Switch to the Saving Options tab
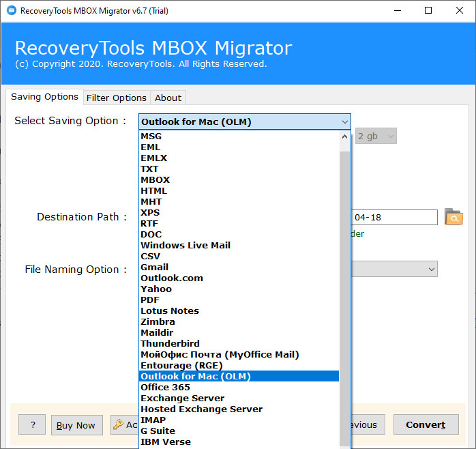The width and height of the screenshot is (476, 449). (44, 97)
